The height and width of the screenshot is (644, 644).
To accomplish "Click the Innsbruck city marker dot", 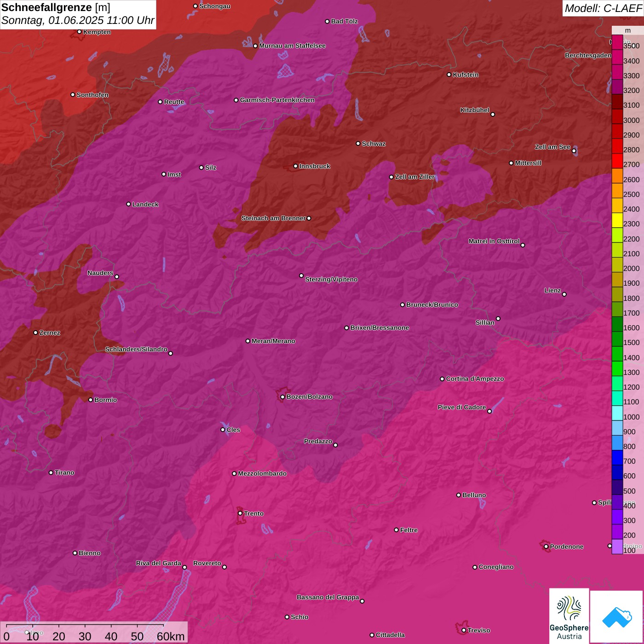I will [x=296, y=166].
